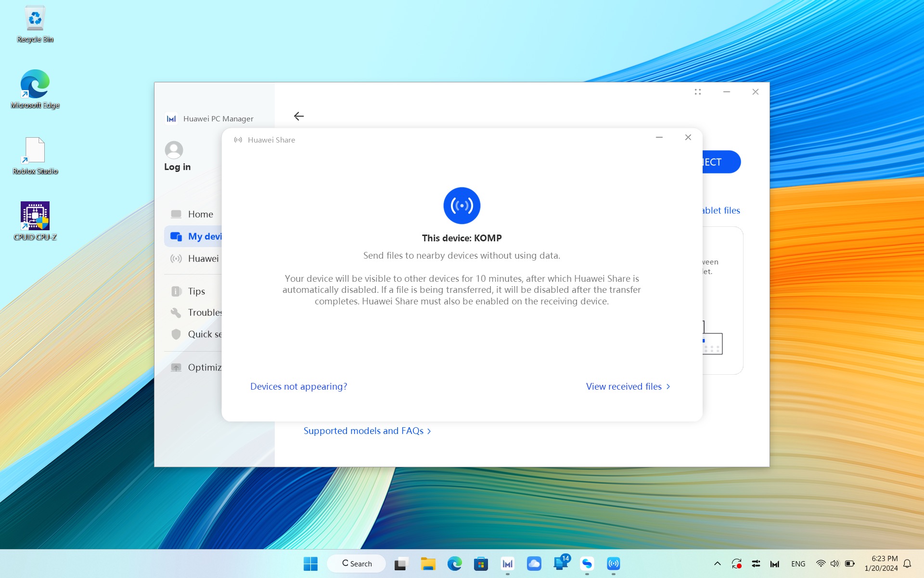
Task: Open the PC Manager tray icon
Action: click(x=774, y=564)
